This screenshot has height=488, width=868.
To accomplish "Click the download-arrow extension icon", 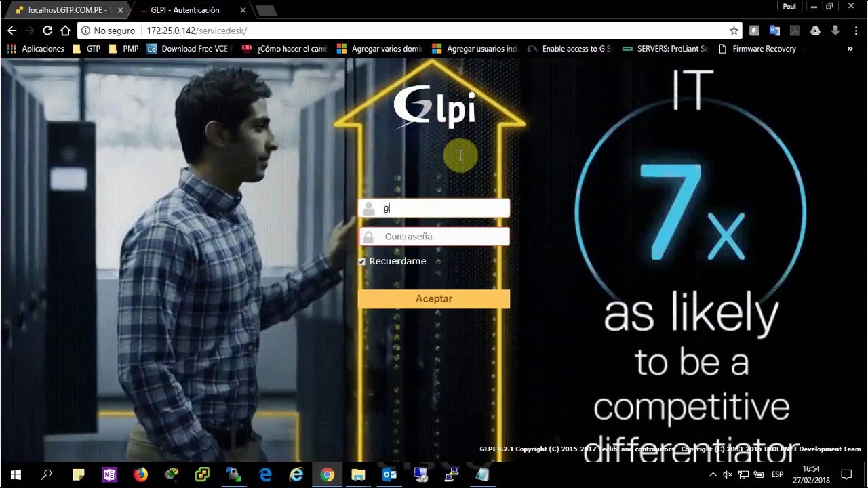I will (x=835, y=30).
